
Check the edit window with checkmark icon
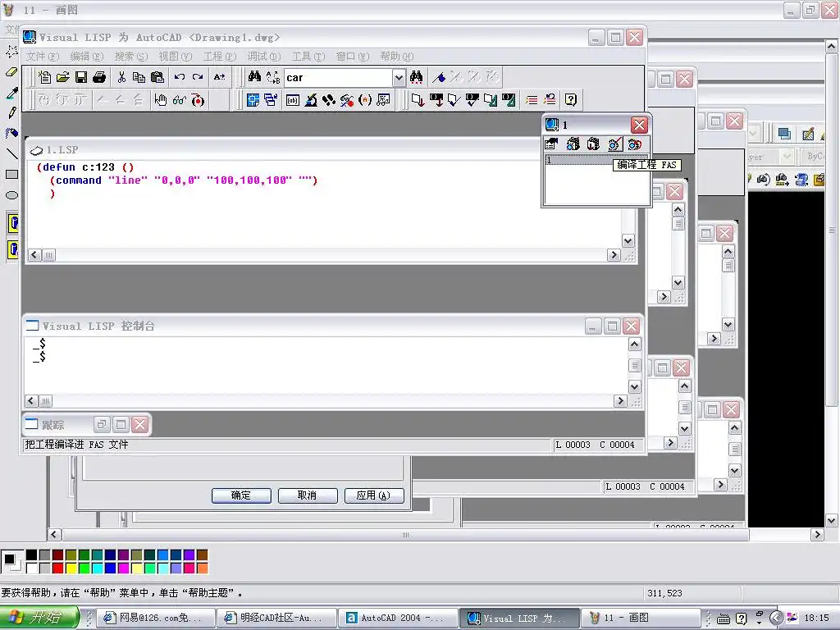pos(454,99)
